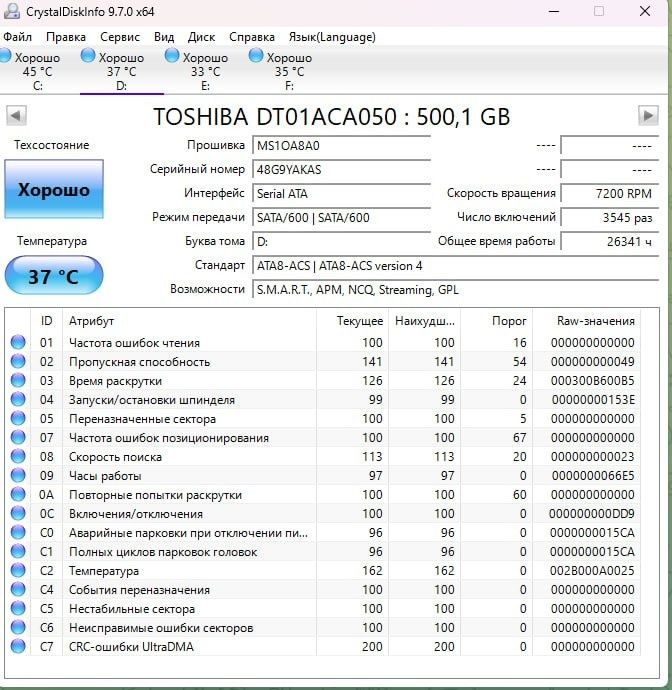Click status orb for События переназначения
Viewport: 672px width, 690px height.
tap(18, 589)
